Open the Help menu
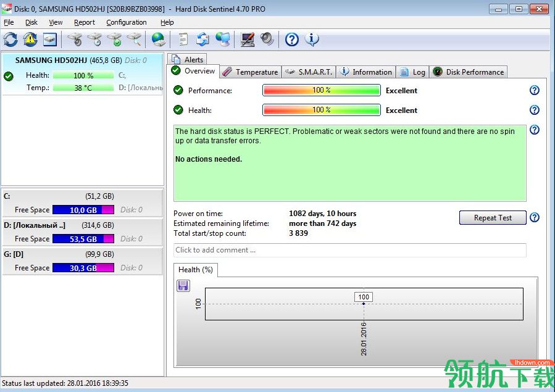The width and height of the screenshot is (555, 392). click(167, 22)
